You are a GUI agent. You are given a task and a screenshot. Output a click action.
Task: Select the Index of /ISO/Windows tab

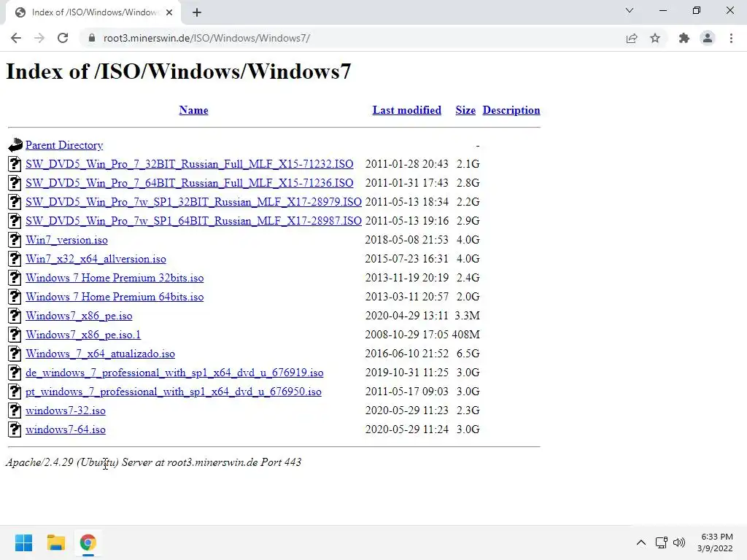[x=93, y=12]
